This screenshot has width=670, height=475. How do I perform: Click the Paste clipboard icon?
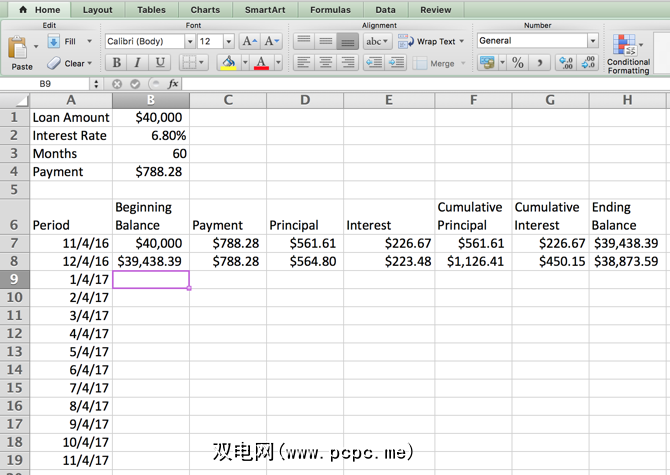[21, 50]
